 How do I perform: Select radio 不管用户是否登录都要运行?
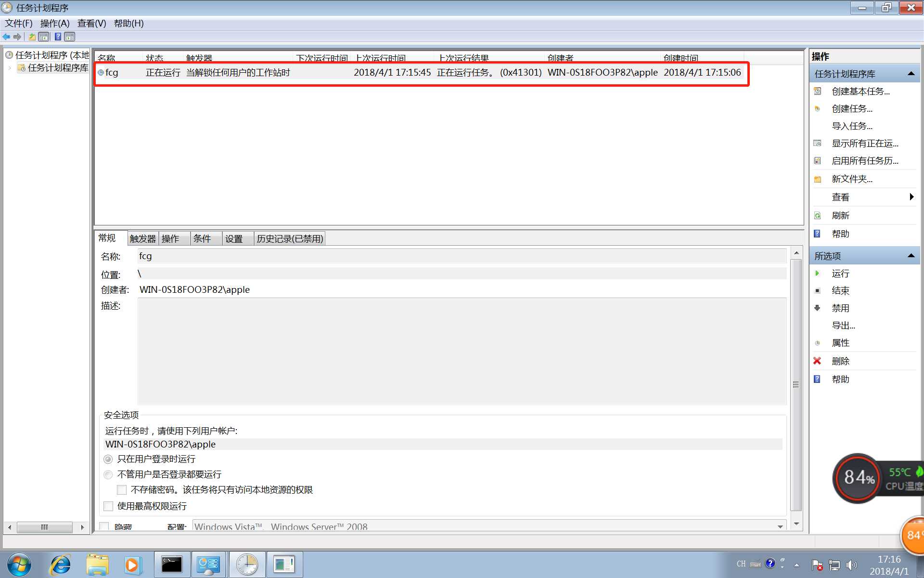click(x=108, y=474)
